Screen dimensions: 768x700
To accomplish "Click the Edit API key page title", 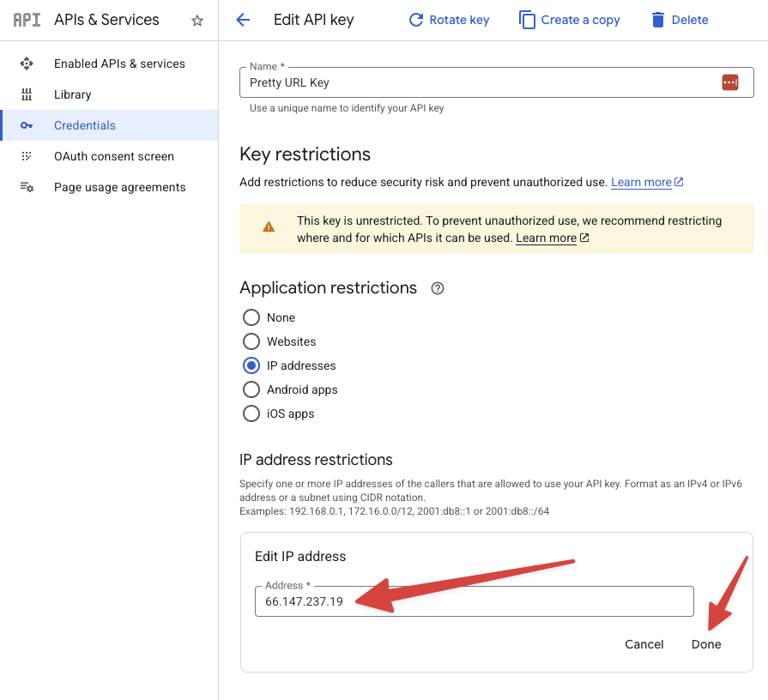I will click(313, 20).
